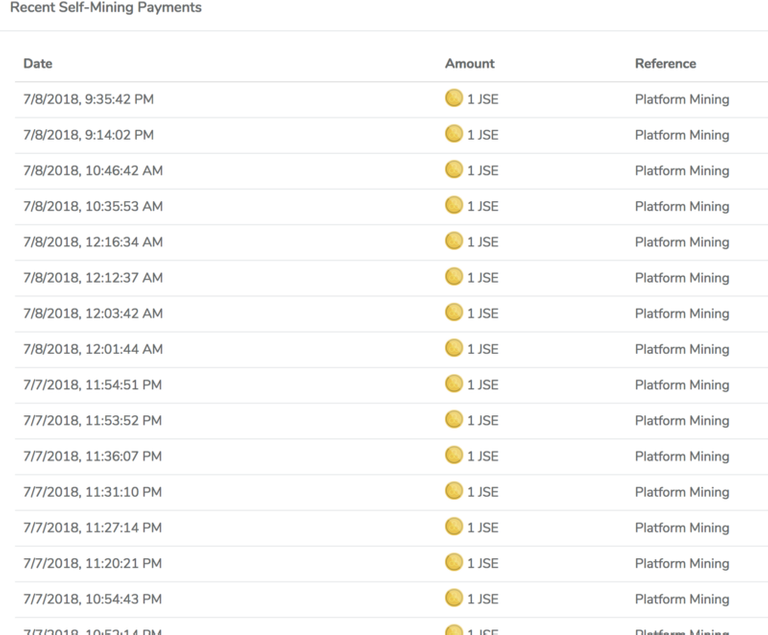
Task: Click the coin icon in the 11:36:07 PM row
Action: click(454, 455)
